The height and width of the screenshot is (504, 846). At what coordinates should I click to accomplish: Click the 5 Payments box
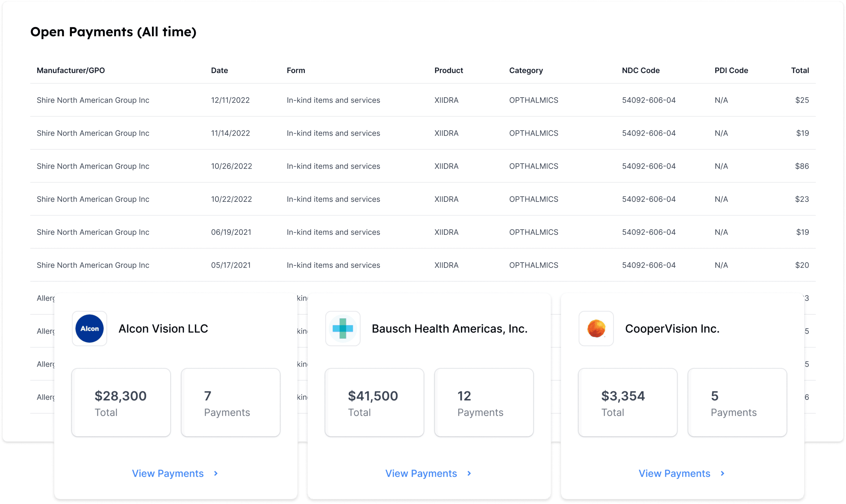click(x=737, y=402)
